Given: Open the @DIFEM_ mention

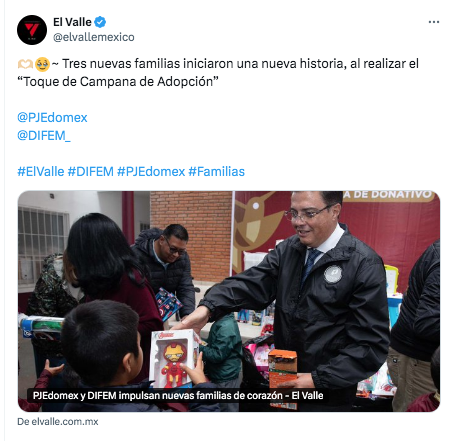Looking at the screenshot, I should tap(44, 136).
